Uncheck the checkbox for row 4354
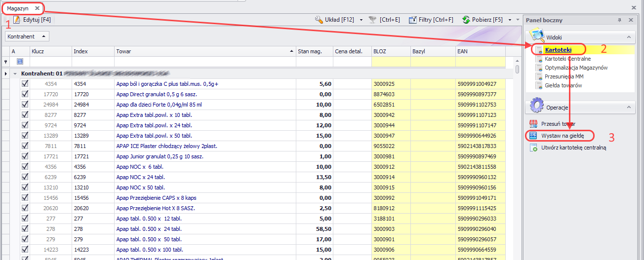This screenshot has width=644, height=260. coord(25,84)
